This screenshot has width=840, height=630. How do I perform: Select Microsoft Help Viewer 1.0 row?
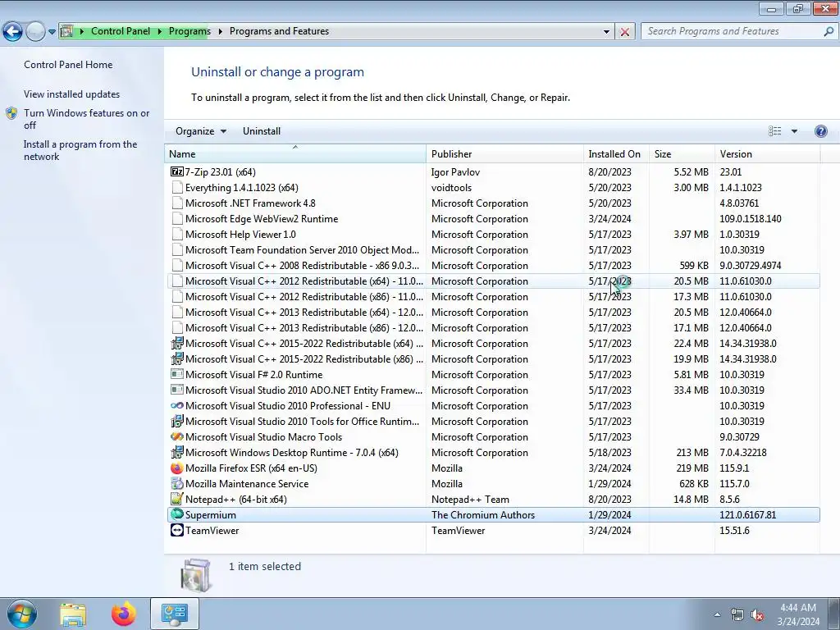(493, 234)
